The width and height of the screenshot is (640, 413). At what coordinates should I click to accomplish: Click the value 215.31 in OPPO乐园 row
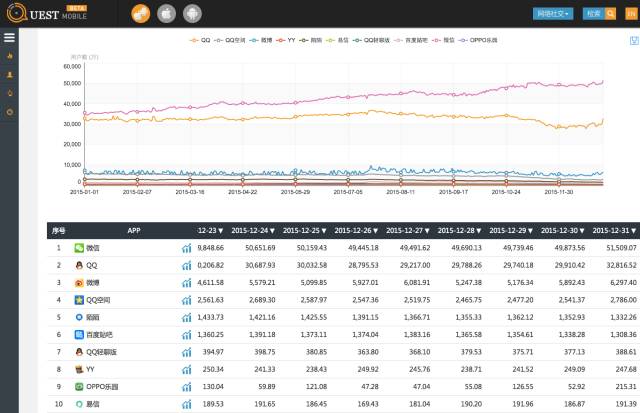(626, 386)
